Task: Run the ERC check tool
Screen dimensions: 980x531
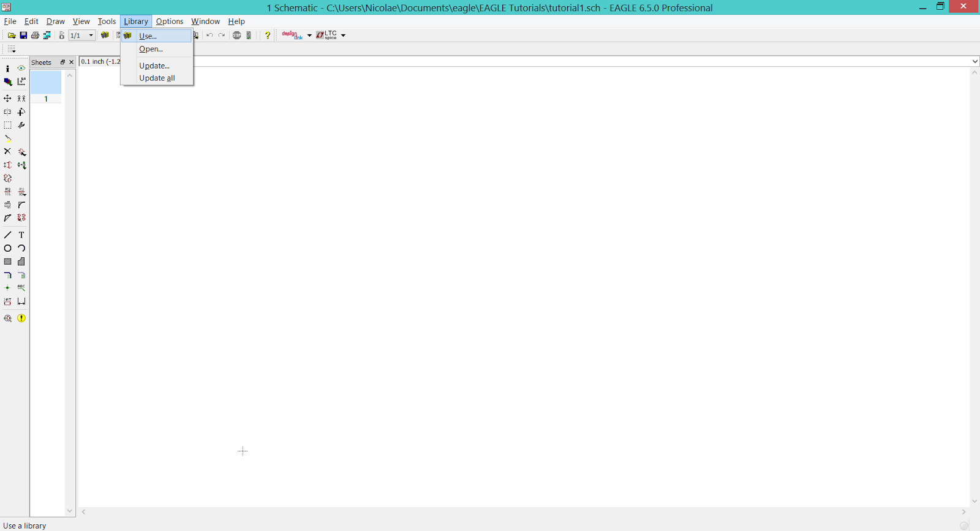Action: pos(7,318)
